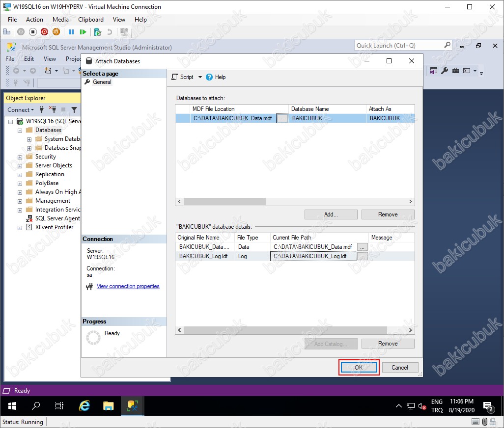Pause the virtual machine
This screenshot has width=504, height=428.
tap(71, 32)
